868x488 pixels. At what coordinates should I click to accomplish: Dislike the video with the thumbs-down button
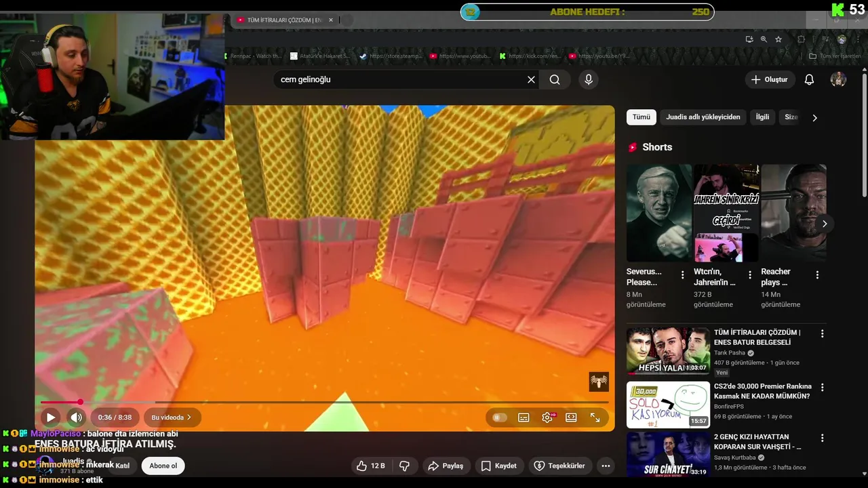pos(405,466)
